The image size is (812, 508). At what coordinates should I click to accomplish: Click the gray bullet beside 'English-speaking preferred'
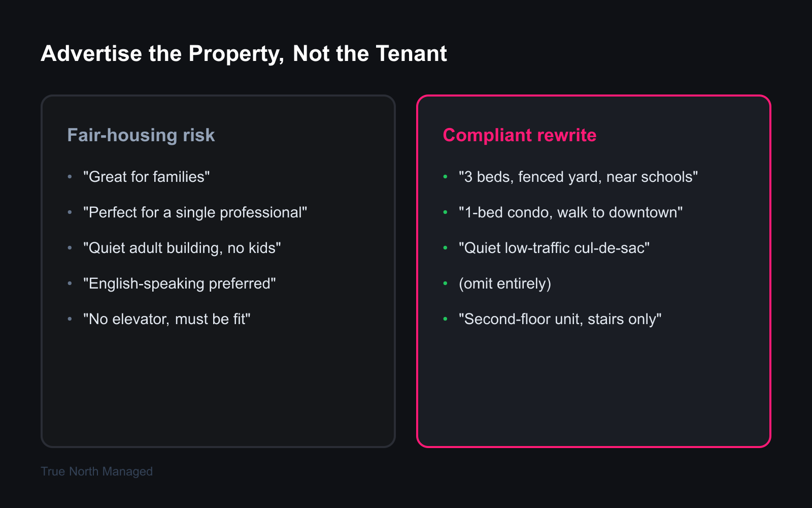click(70, 283)
